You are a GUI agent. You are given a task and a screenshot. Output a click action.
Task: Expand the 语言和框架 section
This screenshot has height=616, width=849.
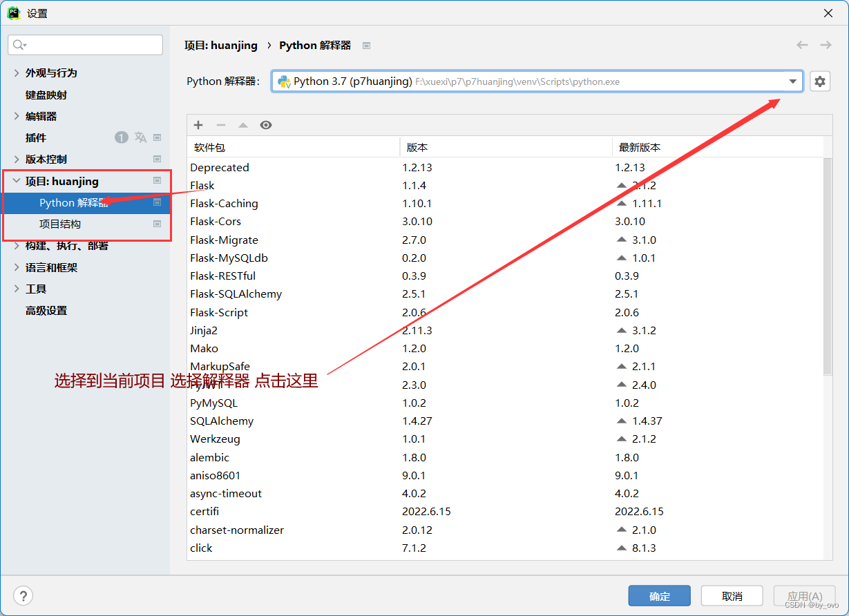pyautogui.click(x=17, y=267)
